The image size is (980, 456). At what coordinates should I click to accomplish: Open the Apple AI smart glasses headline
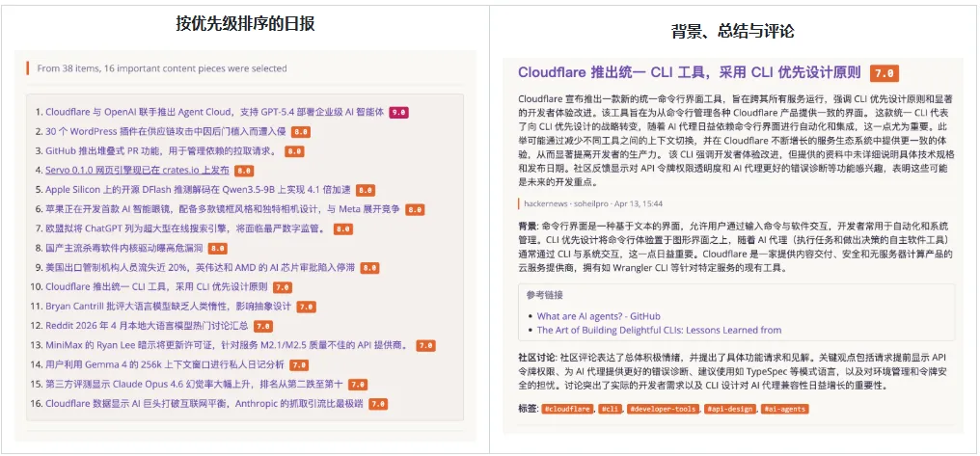[x=223, y=209]
